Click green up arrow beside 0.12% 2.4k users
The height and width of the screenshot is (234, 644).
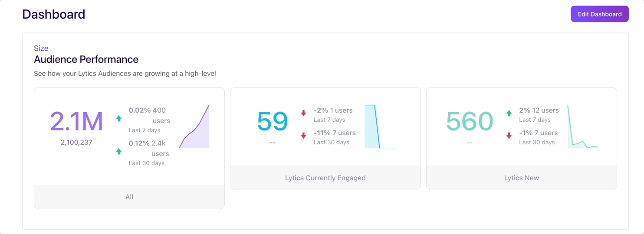point(119,151)
